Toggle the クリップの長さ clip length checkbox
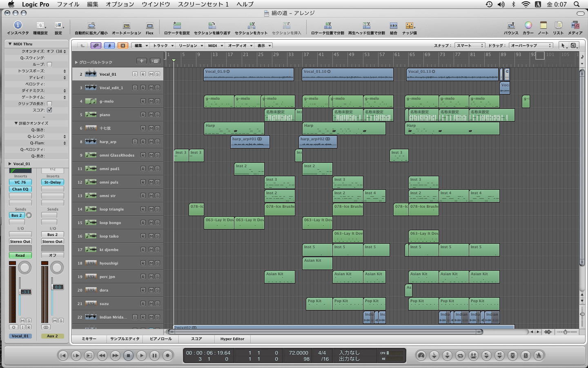Viewport: 588px width, 368px height. [49, 103]
